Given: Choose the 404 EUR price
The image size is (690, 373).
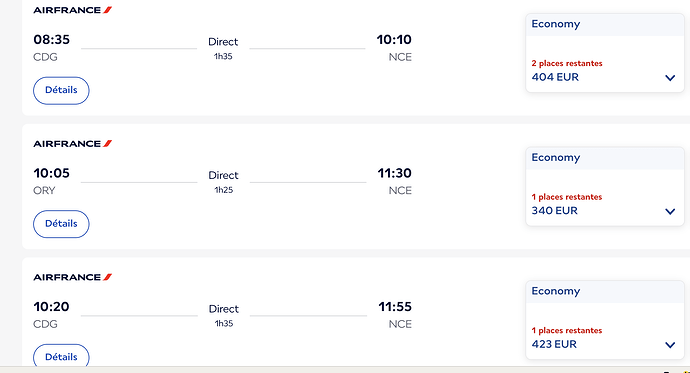Looking at the screenshot, I should pos(555,77).
